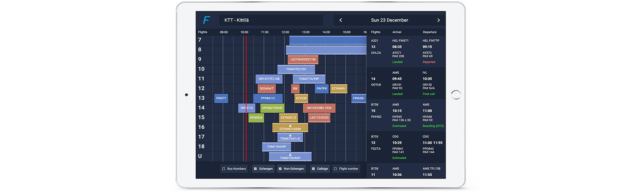Image resolution: width=644 pixels, height=191 pixels.
Task: Click arrival time 10:29
Action: point(397,143)
